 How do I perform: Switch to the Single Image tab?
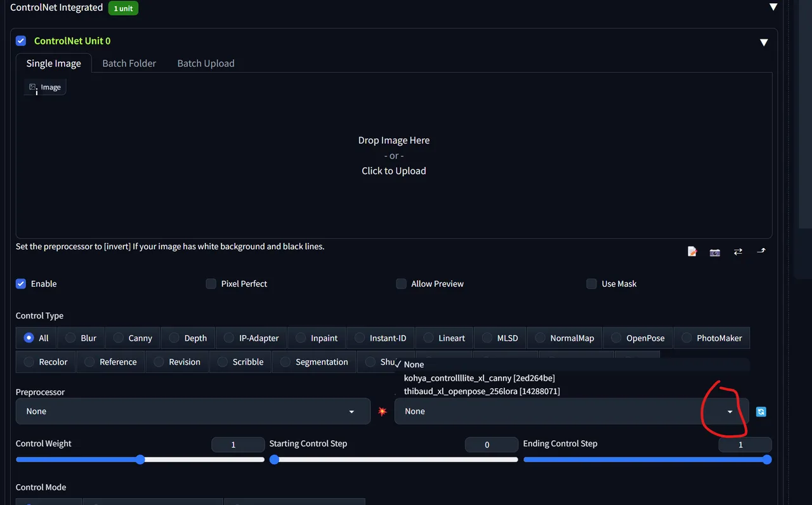(x=54, y=63)
